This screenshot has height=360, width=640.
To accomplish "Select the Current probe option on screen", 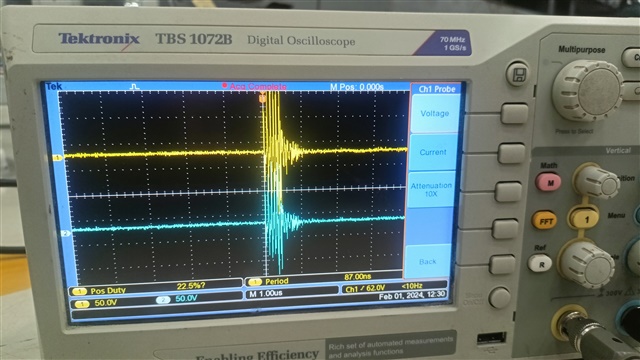I will (x=433, y=152).
